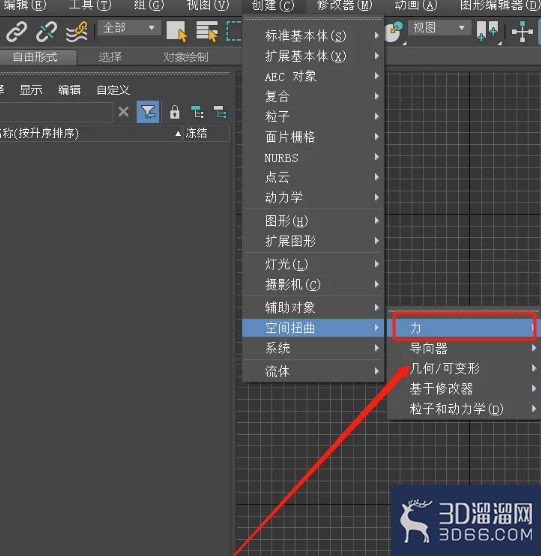Expand 标准基本体(S) submenu
This screenshot has height=556, width=541.
pos(313,36)
